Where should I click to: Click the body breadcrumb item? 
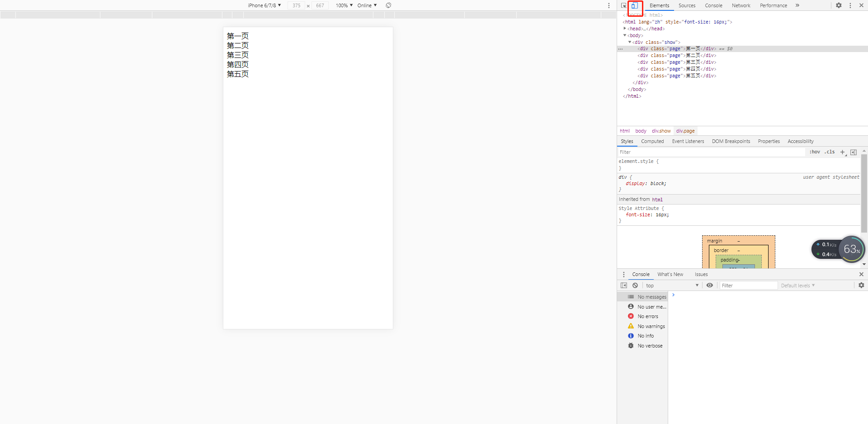point(641,131)
